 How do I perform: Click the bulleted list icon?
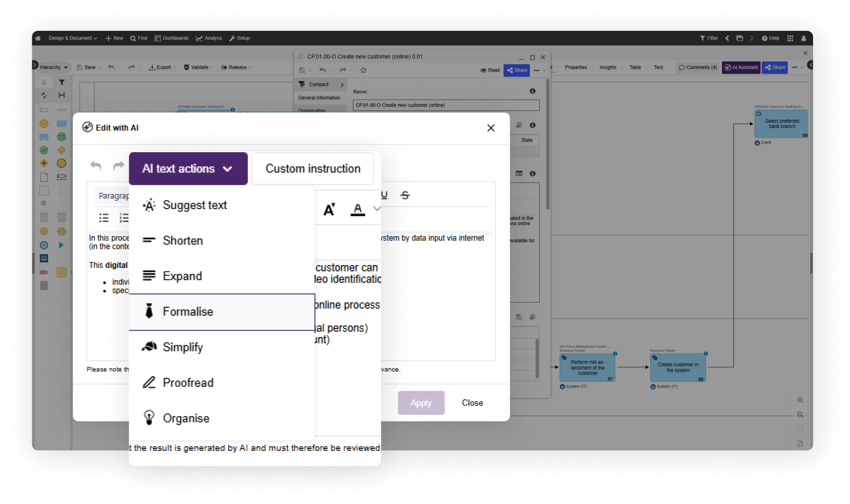[x=104, y=218]
